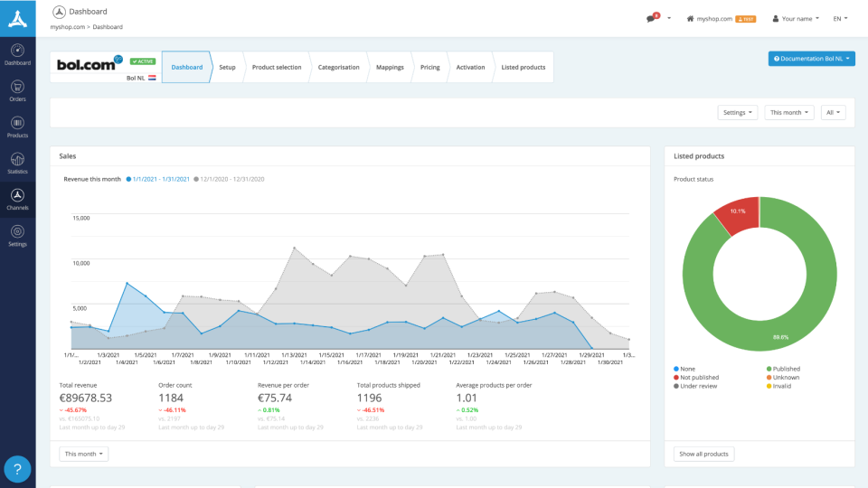Image resolution: width=868 pixels, height=488 pixels.
Task: Toggle the 1/1/2021 - 1/31/2021 series legend
Action: [x=157, y=179]
